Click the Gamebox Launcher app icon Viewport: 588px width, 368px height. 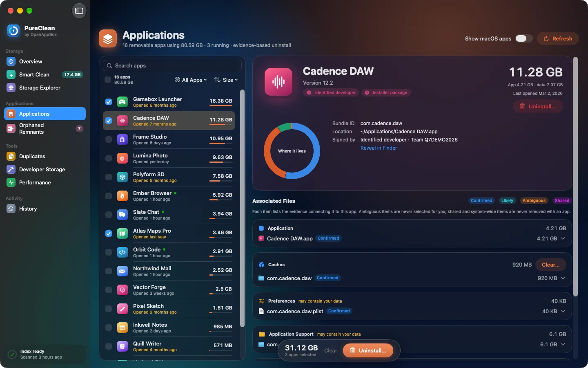click(122, 102)
